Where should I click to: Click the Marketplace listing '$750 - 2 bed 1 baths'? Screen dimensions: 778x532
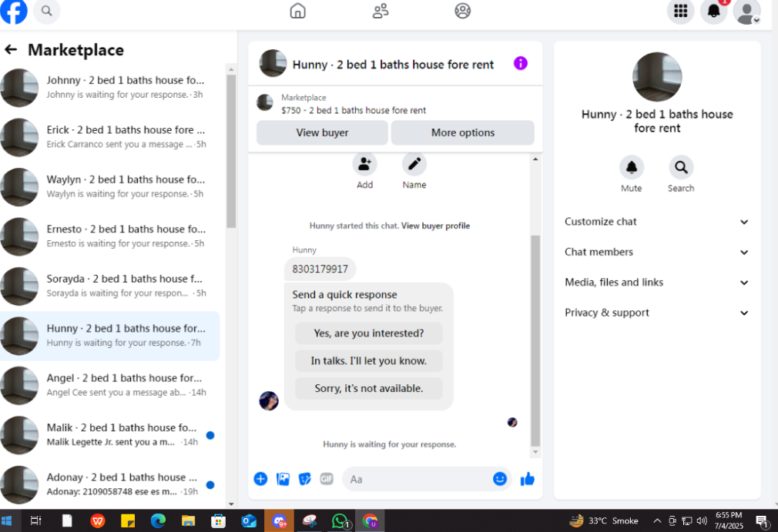click(354, 110)
